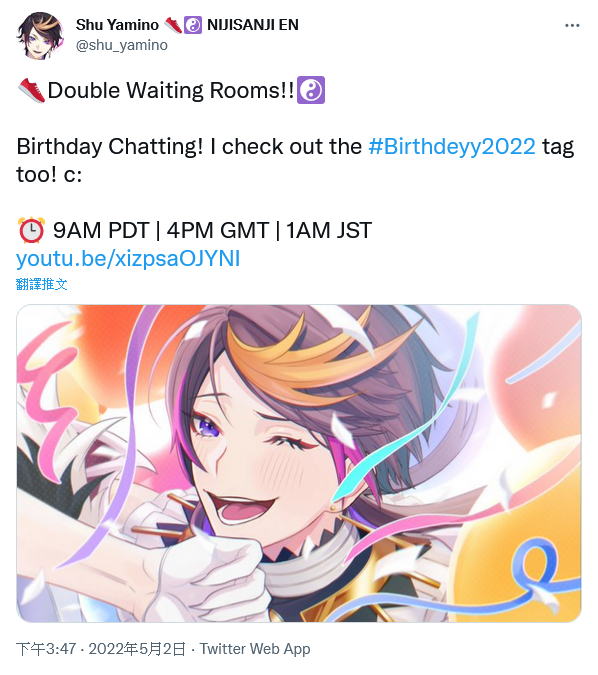Open the #Birthdeyy2022 hashtag
598x675 pixels.
pos(452,146)
